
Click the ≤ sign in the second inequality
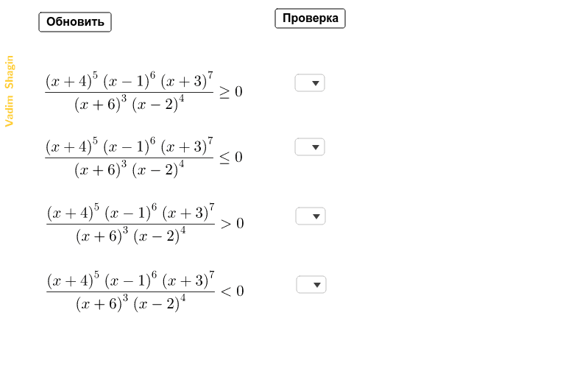pos(224,158)
